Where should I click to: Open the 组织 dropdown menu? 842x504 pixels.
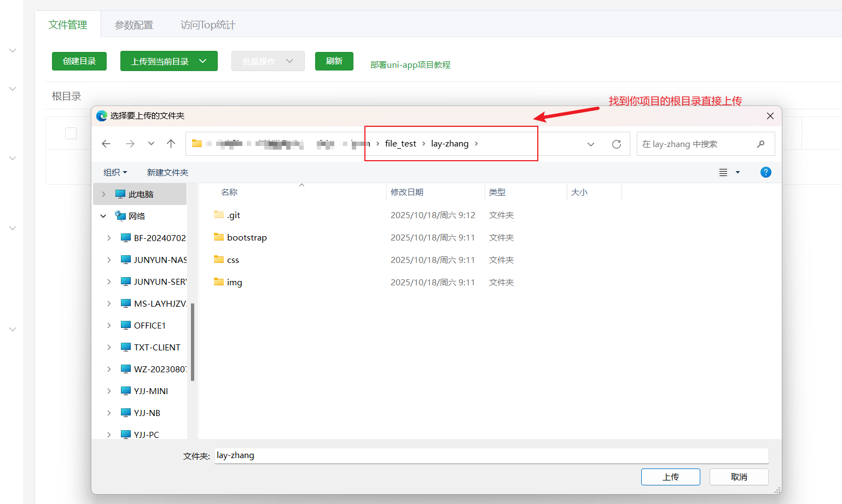pyautogui.click(x=115, y=172)
